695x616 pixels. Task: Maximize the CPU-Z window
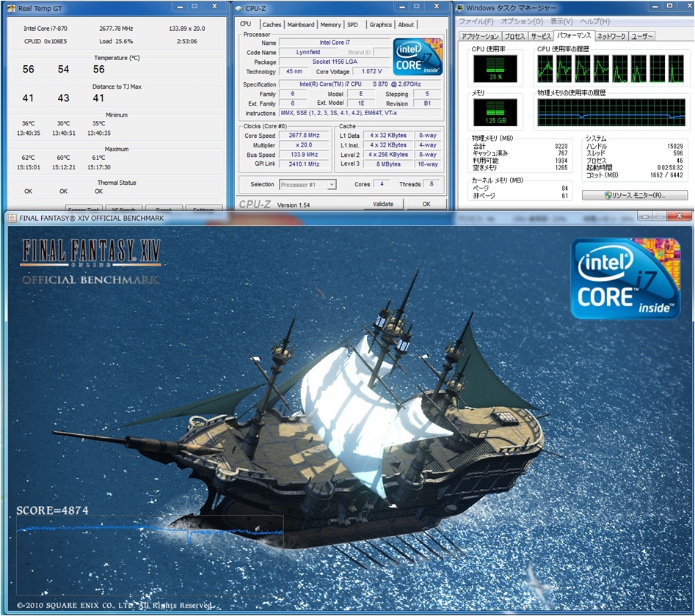pos(417,6)
